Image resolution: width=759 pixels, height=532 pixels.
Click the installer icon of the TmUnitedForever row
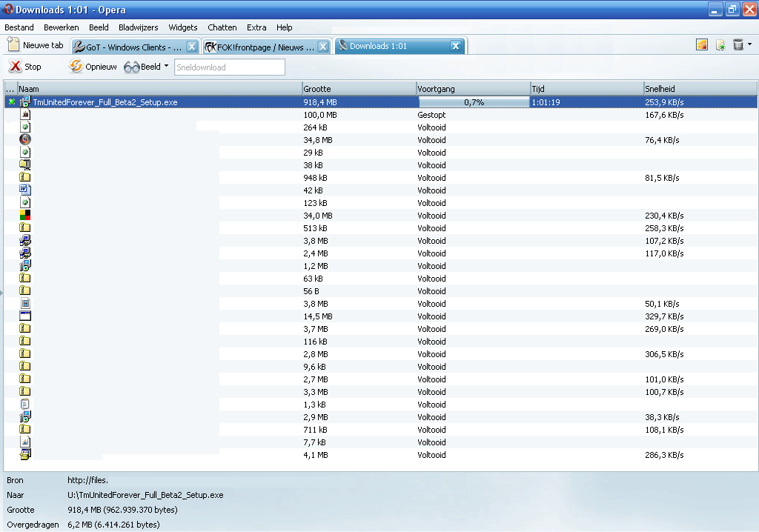pos(25,102)
